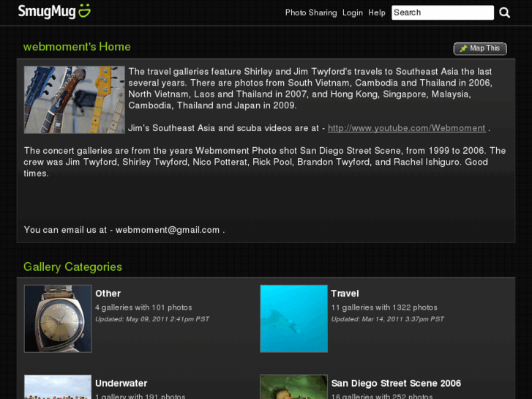Click the webmoment@gmail.com email text
Viewport: 532px width, 399px height.
point(167,230)
